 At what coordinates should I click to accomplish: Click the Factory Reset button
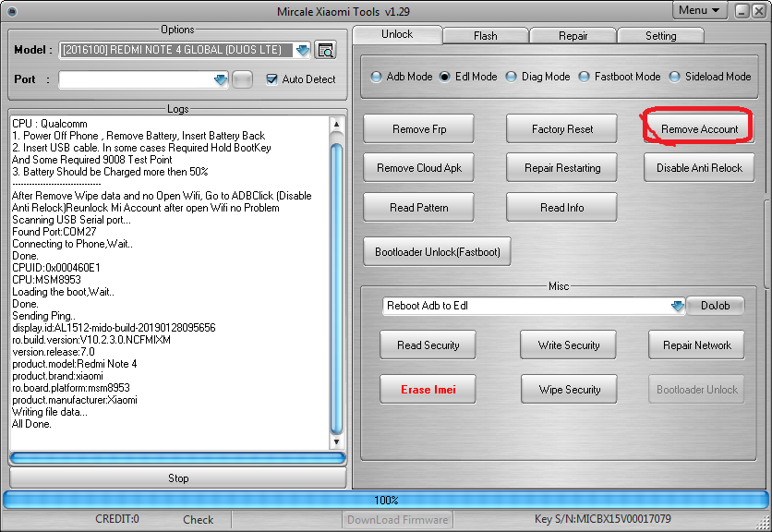[x=561, y=129]
